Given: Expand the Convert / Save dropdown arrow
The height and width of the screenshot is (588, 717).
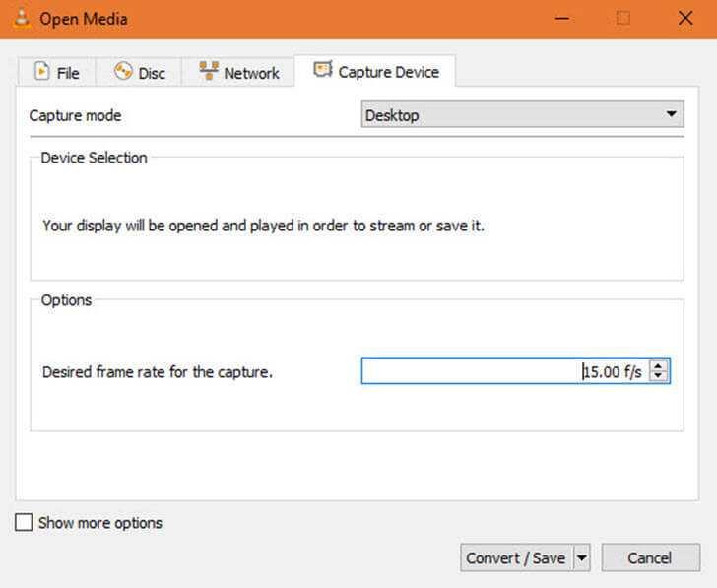Looking at the screenshot, I should pyautogui.click(x=581, y=557).
